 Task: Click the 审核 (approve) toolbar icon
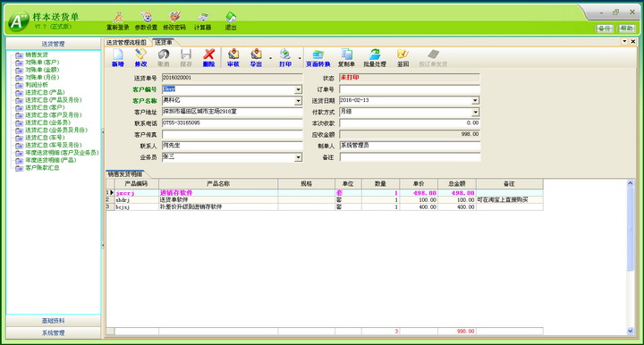click(x=233, y=58)
